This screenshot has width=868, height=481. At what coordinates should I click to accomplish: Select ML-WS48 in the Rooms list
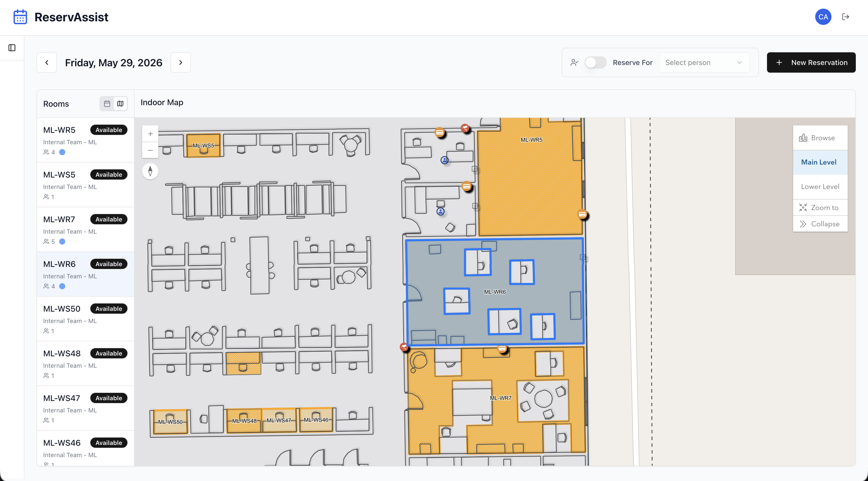85,363
